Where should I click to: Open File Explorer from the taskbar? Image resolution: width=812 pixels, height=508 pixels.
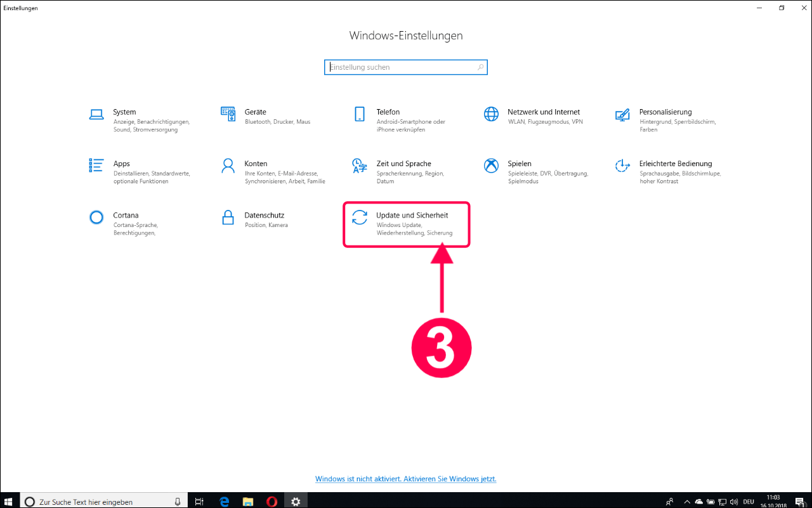click(248, 502)
